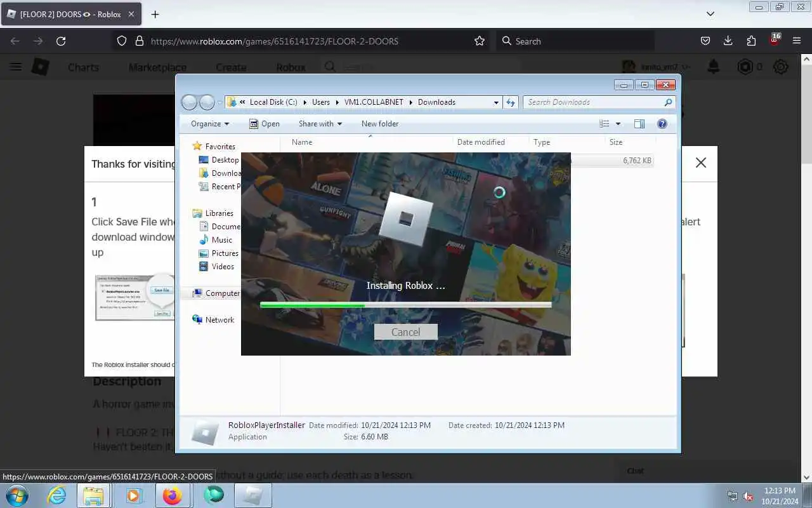The width and height of the screenshot is (812, 508).
Task: Open Windows Media Player taskbar icon
Action: pos(134,495)
